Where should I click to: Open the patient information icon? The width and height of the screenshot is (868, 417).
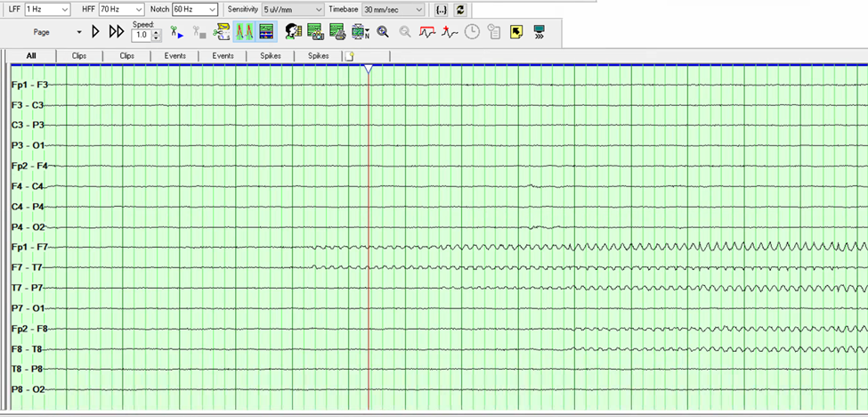pyautogui.click(x=293, y=32)
